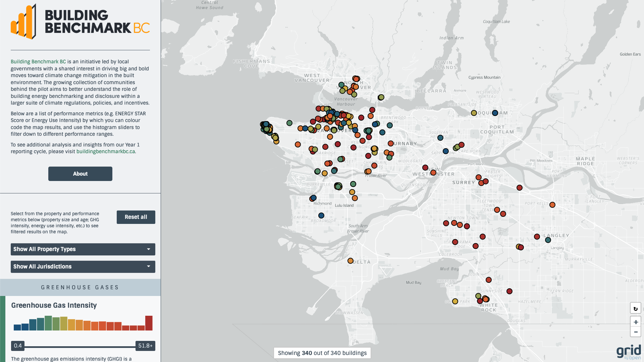
Task: Open the buildingbenchmarkbc.ca link
Action: [106, 152]
